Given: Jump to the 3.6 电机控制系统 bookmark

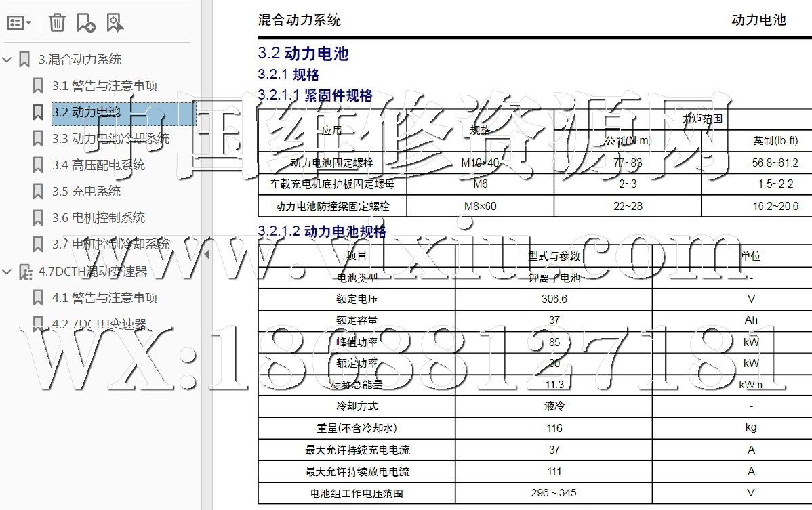Looking at the screenshot, I should coord(98,218).
